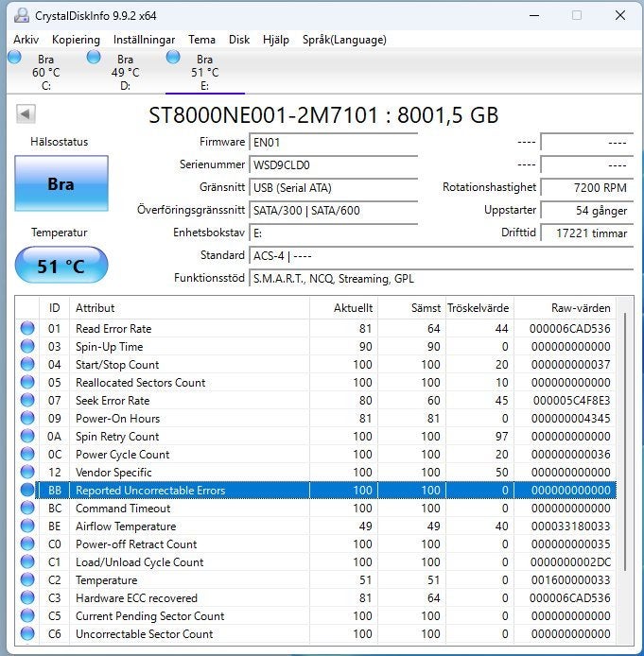
Task: Click the Rotationshastighet value 7200 RPM
Action: click(x=586, y=188)
